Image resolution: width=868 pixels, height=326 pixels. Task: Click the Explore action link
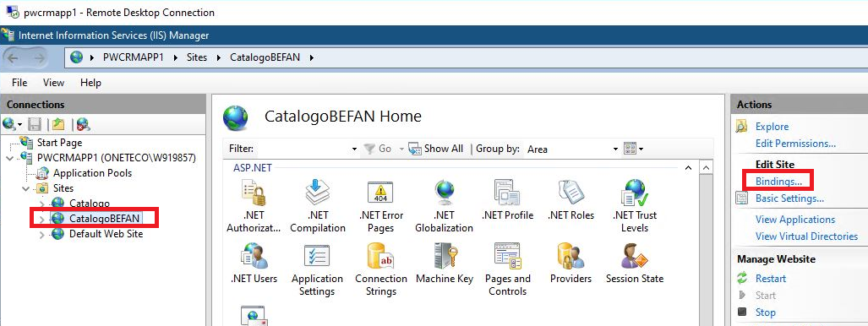tap(772, 127)
